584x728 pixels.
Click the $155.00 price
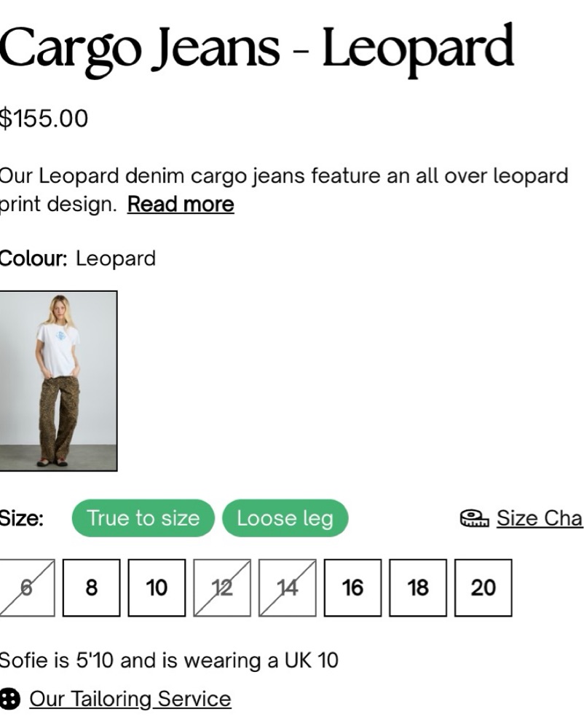[44, 118]
